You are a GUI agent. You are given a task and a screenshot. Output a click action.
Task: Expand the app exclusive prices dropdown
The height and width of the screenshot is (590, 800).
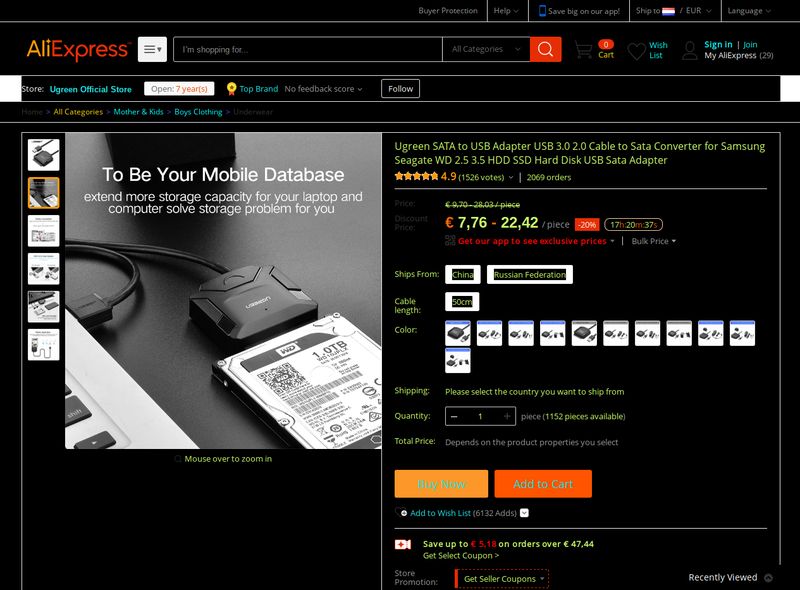[612, 241]
